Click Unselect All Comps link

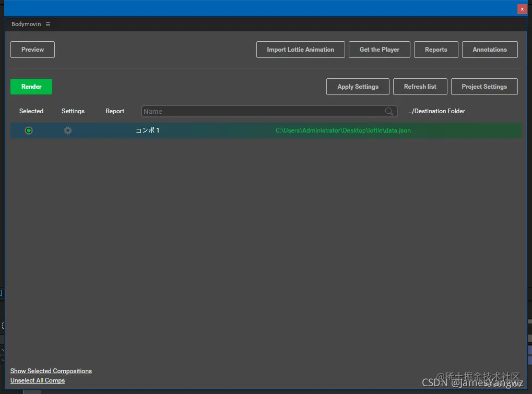click(x=37, y=380)
